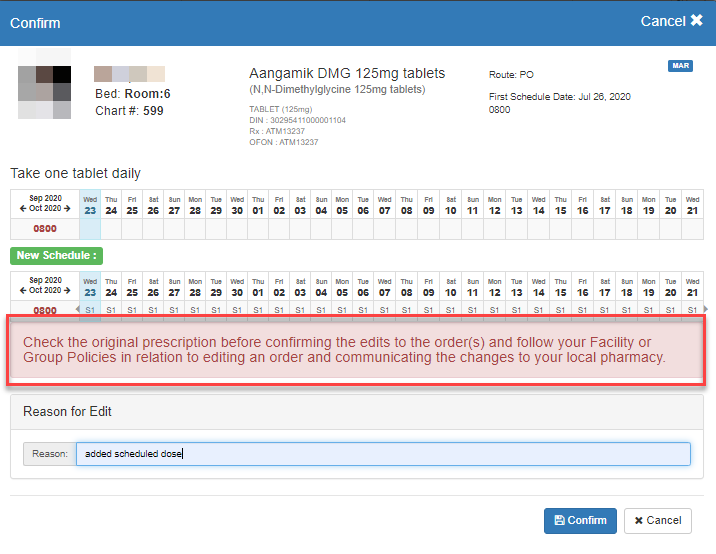Click the S1 dose under Wed 30, New Schedule
The height and width of the screenshot is (554, 716).
click(237, 310)
